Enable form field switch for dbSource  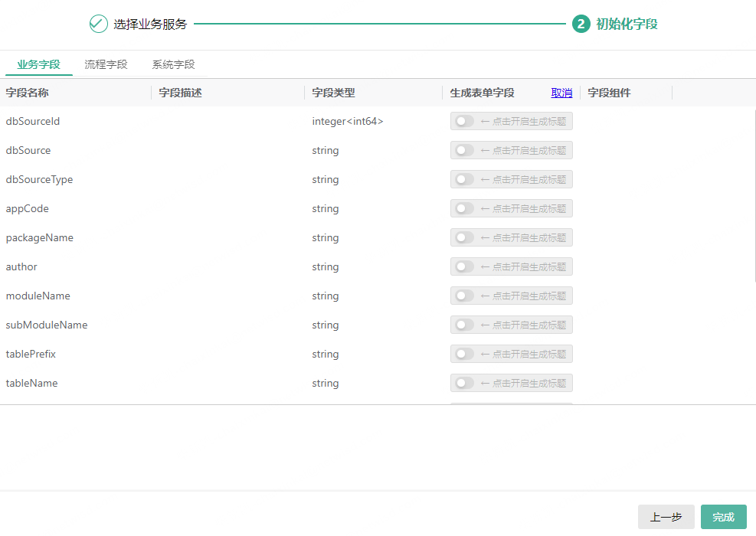click(x=465, y=150)
